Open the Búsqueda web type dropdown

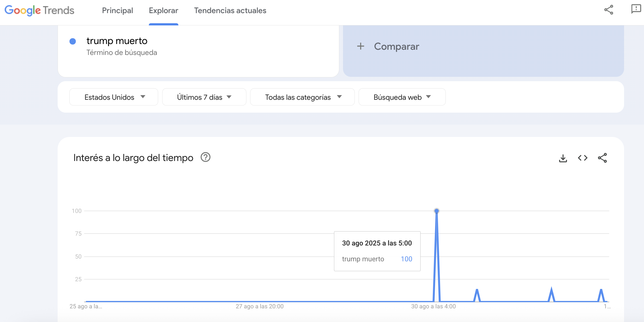402,97
